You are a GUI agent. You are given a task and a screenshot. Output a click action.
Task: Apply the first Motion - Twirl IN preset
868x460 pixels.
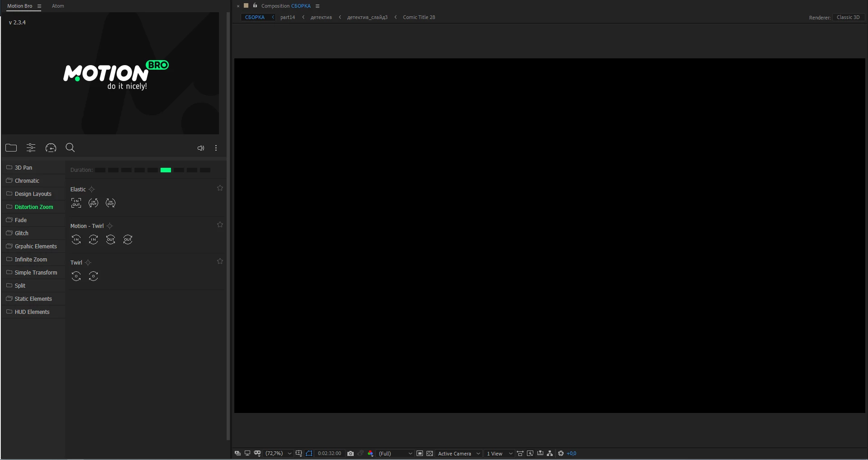pos(76,240)
